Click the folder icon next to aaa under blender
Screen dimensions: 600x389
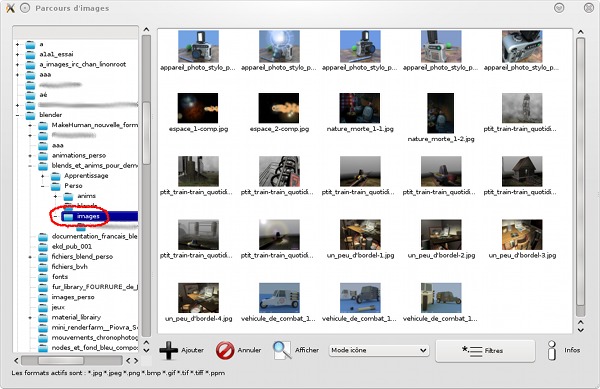(43, 145)
